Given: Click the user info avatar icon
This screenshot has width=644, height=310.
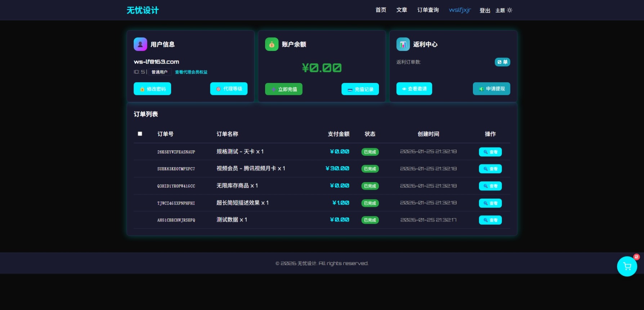Looking at the screenshot, I should (140, 44).
